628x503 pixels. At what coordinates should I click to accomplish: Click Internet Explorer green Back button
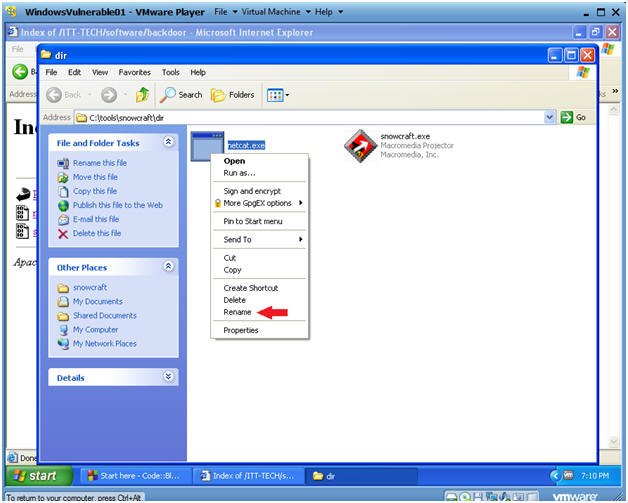pyautogui.click(x=20, y=72)
